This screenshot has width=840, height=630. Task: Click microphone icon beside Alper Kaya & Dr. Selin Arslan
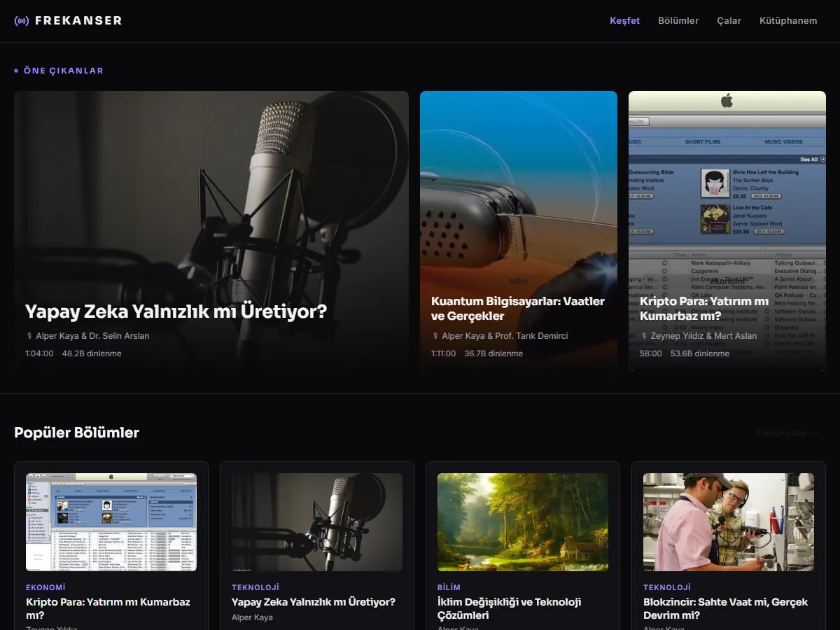click(29, 336)
